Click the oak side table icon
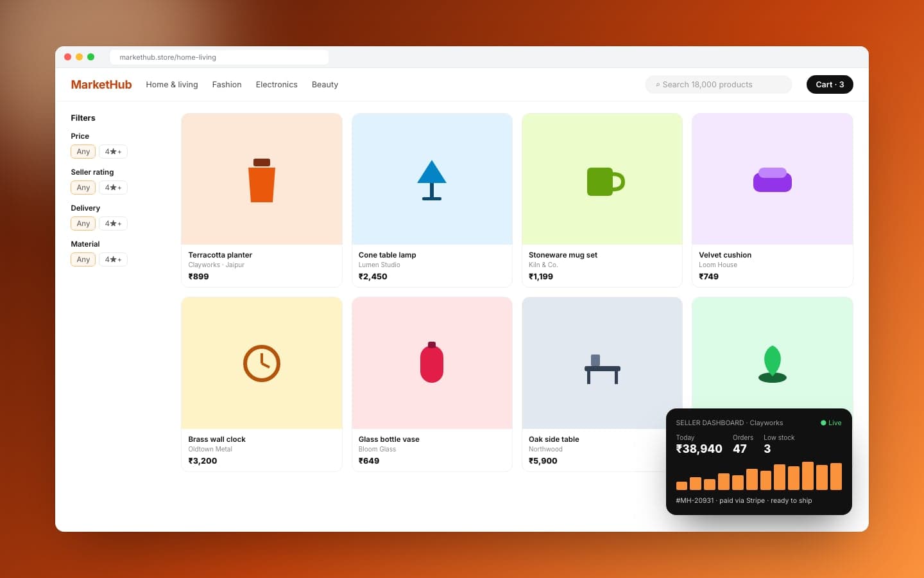 603,369
